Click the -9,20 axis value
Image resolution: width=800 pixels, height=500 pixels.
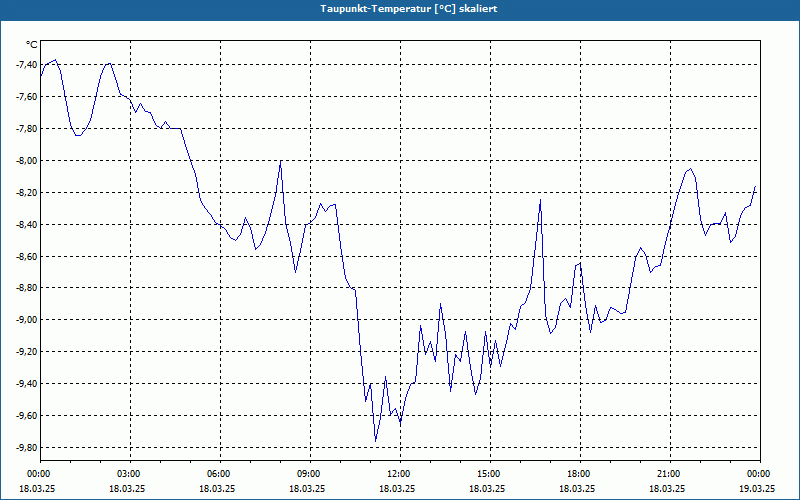27,352
